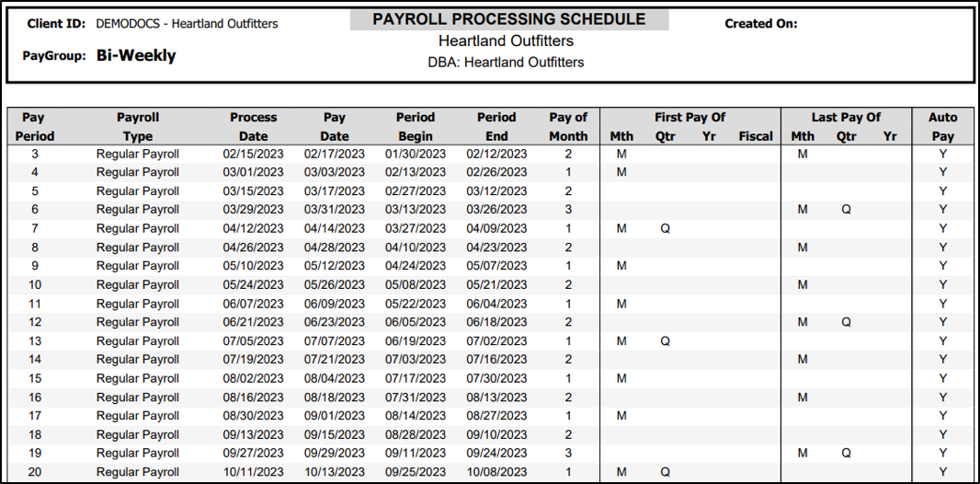Click the Client ID label

point(57,23)
